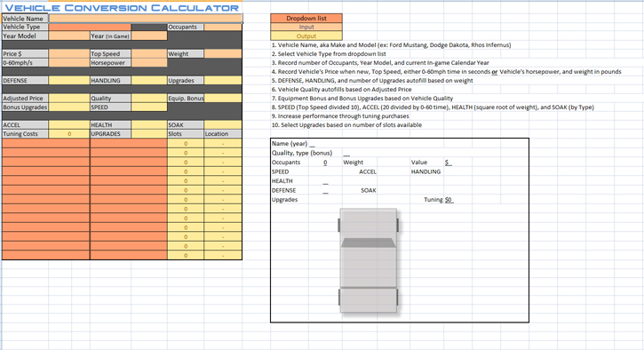Open the first tuning dropdown cell under Tuning Costs
Screen dimensions: 644x350
(x=45, y=143)
